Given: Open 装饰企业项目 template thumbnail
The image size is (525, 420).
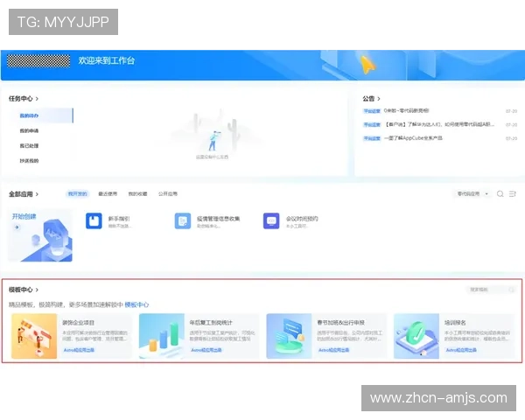Looking at the screenshot, I should tap(34, 336).
